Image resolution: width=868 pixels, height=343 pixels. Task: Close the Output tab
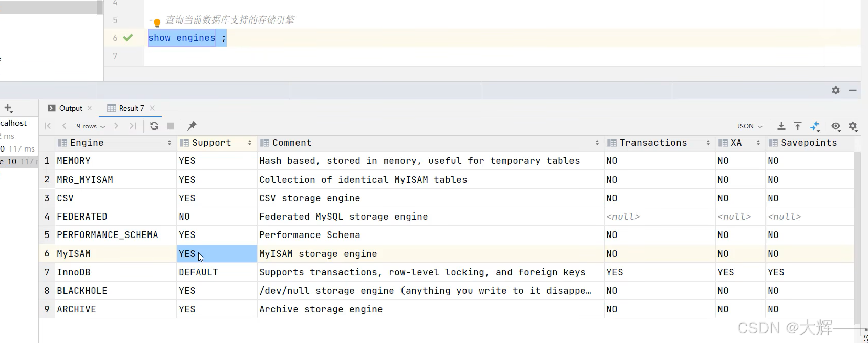click(x=90, y=108)
